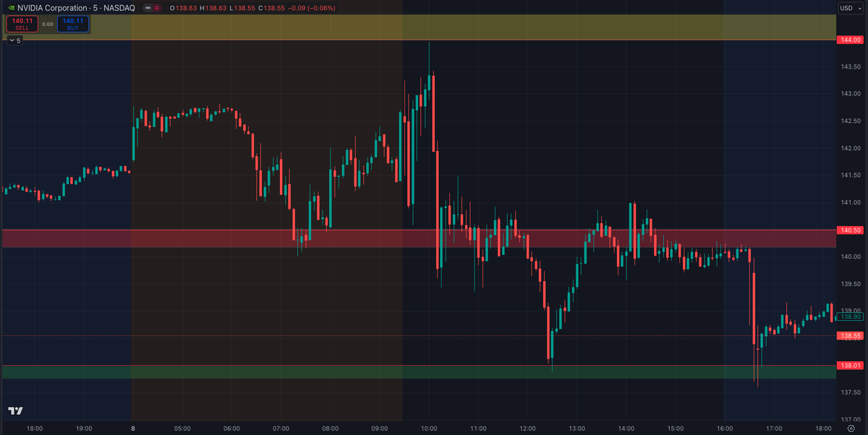Image resolution: width=868 pixels, height=435 pixels.
Task: Select the 144.00 red price label
Action: (849, 40)
